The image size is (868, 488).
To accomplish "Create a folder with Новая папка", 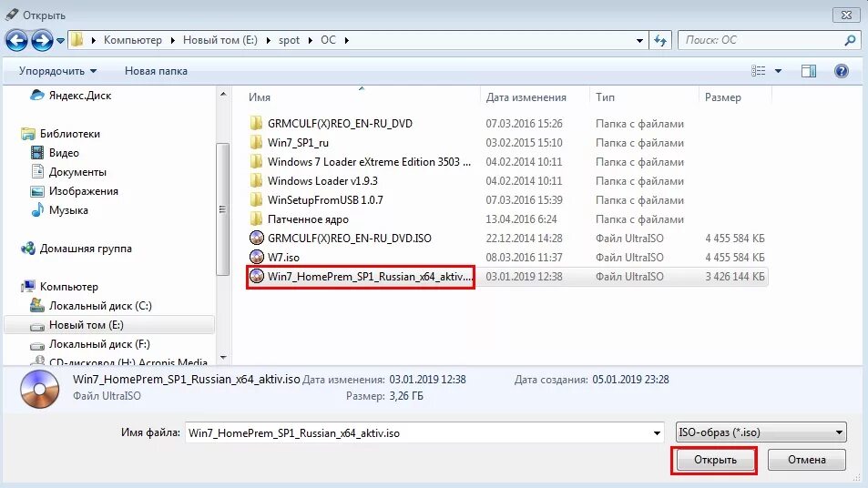I will [x=156, y=71].
